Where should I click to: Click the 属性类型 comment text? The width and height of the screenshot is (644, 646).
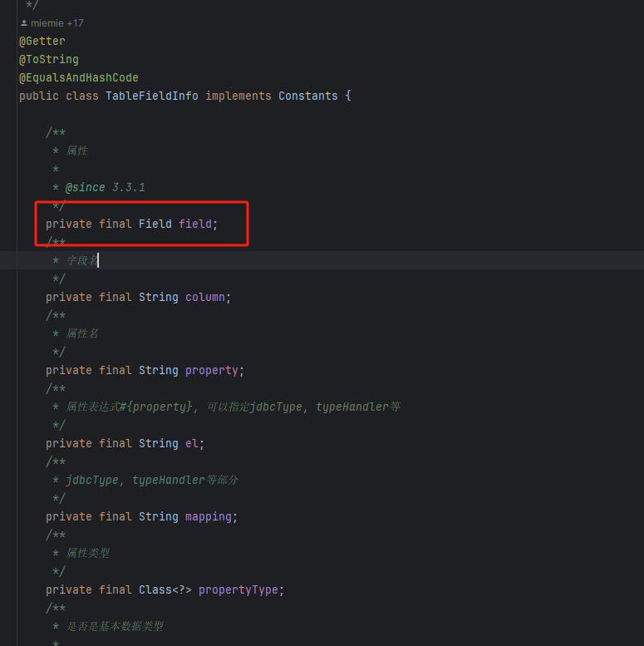87,553
